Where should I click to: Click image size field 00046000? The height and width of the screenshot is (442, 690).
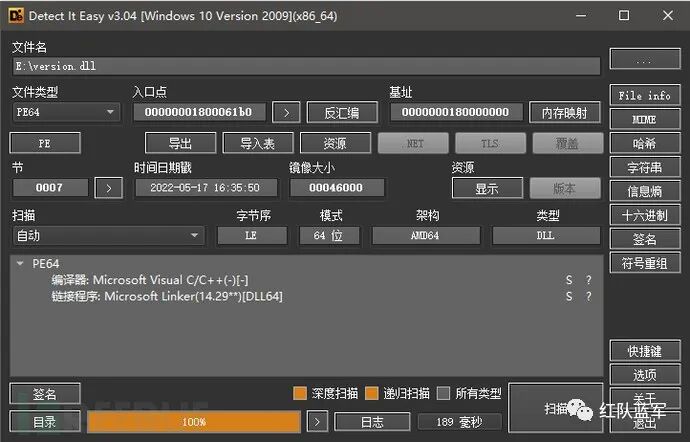click(x=337, y=188)
